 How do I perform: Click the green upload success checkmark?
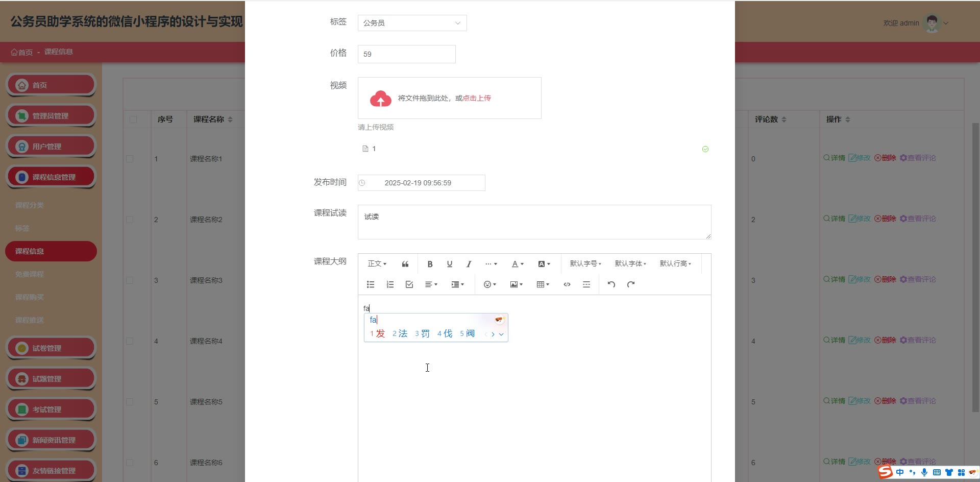(x=705, y=149)
